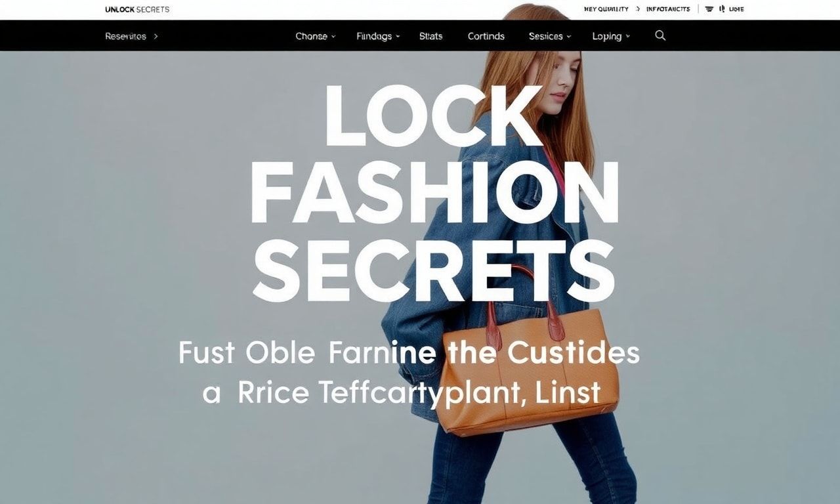The height and width of the screenshot is (504, 840).
Task: Click the arrow after Resenites
Action: pyautogui.click(x=156, y=36)
